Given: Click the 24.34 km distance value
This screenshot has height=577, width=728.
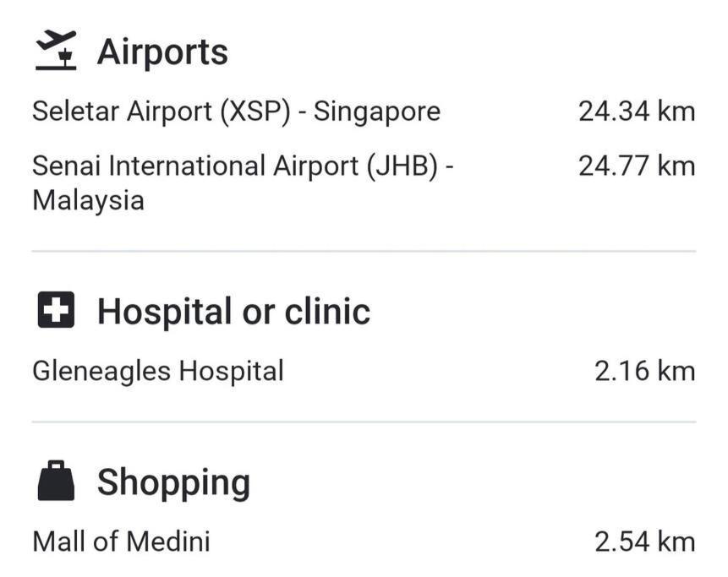Looking at the screenshot, I should [x=637, y=112].
